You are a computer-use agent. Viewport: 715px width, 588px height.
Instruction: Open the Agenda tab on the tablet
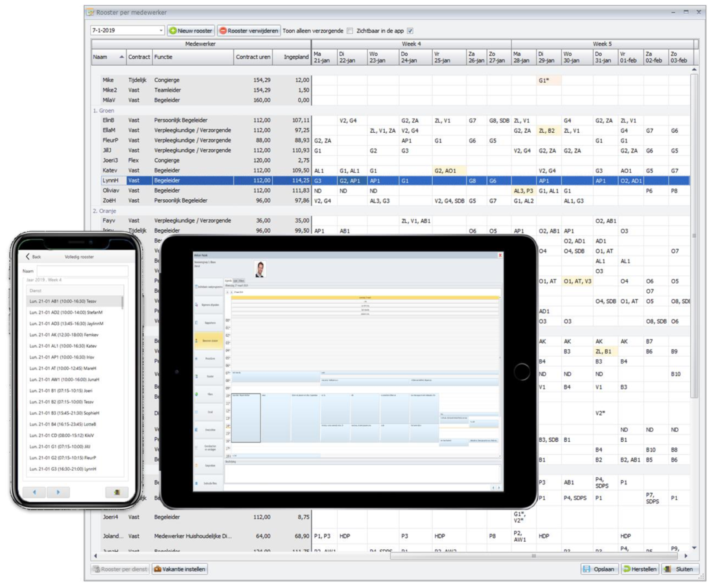click(228, 281)
